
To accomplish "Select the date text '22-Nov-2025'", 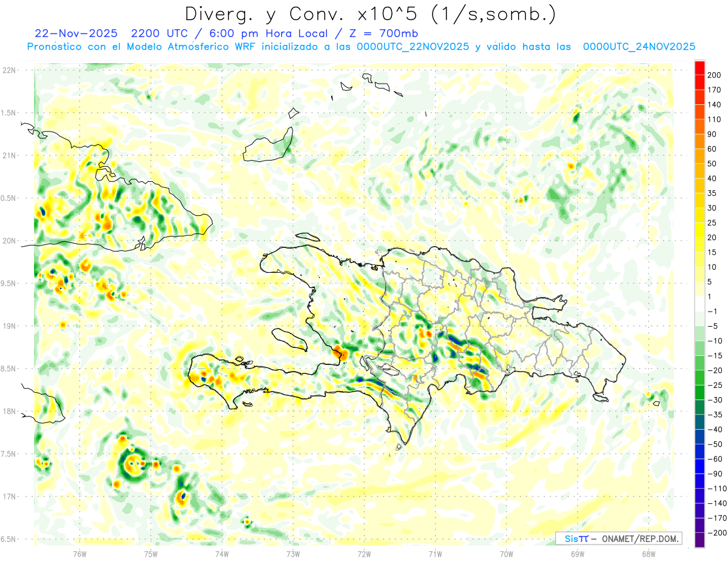I will tap(75, 33).
